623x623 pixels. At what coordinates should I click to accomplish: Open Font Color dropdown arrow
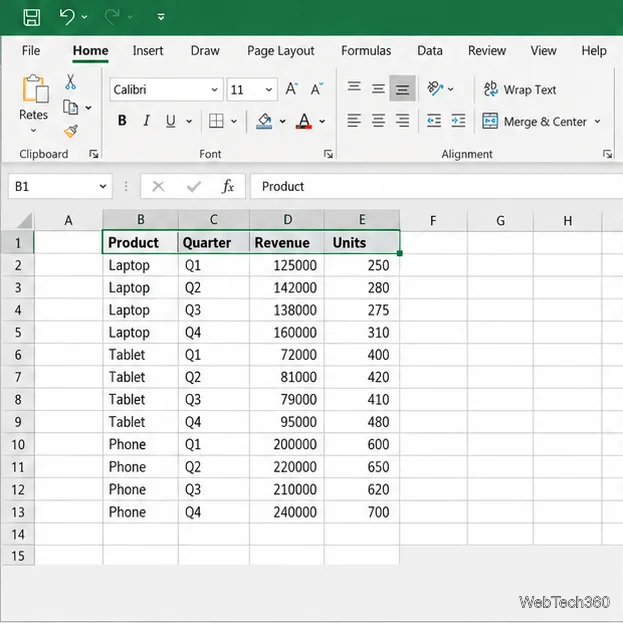click(322, 121)
